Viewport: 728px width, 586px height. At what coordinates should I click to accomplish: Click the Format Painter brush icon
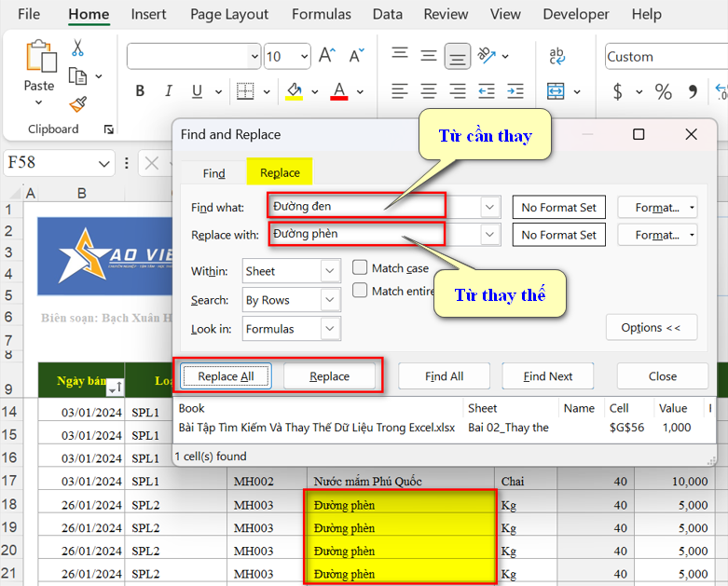coord(77,104)
